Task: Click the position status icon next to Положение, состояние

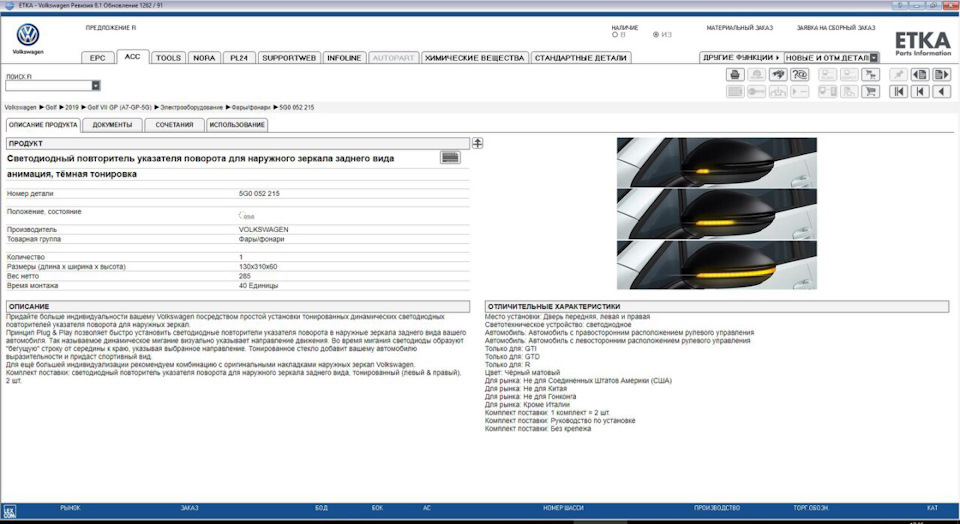Action: 246,215
